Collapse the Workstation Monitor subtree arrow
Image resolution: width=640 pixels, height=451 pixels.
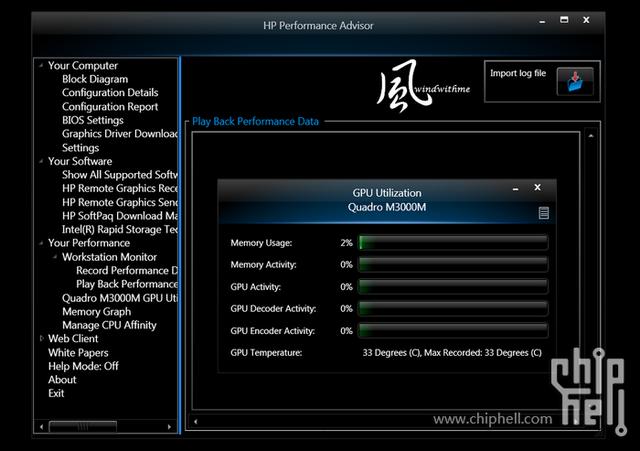pyautogui.click(x=55, y=257)
